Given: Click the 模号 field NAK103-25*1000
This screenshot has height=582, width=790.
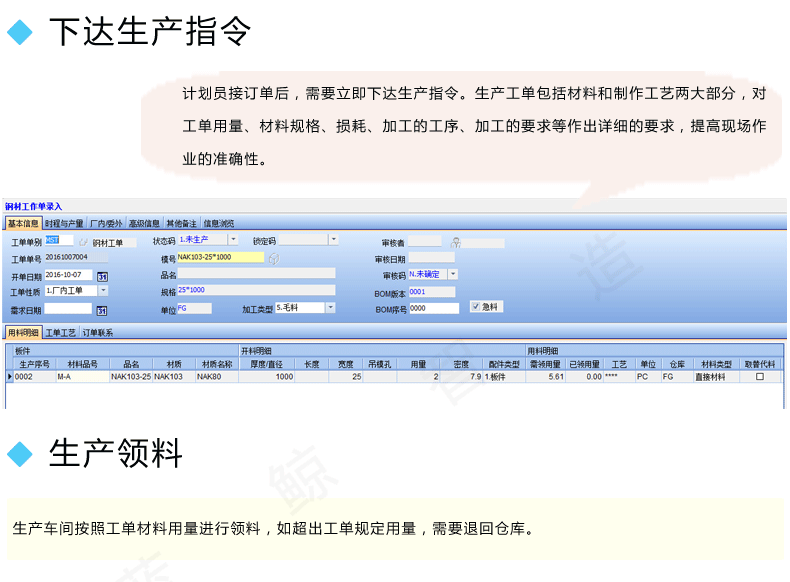Looking at the screenshot, I should pos(220,257).
